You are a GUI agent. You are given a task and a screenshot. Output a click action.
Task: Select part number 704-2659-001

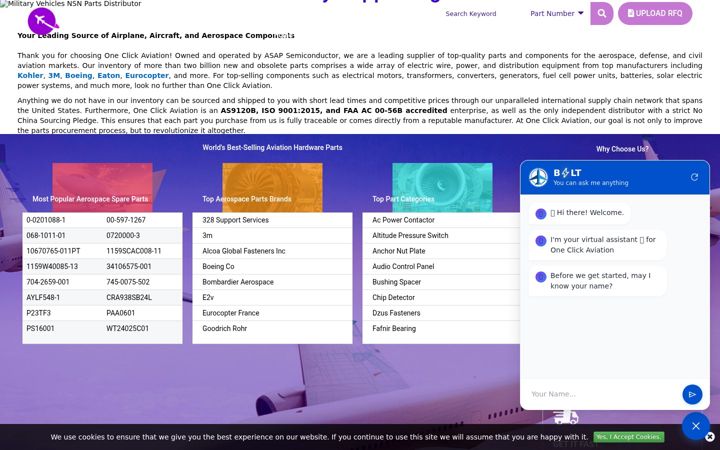(48, 282)
